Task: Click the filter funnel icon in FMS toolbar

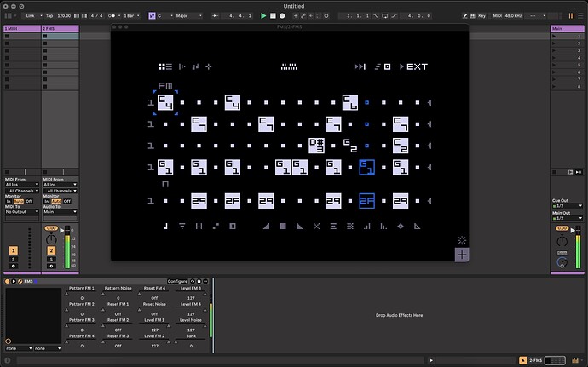Action: pyautogui.click(x=182, y=226)
